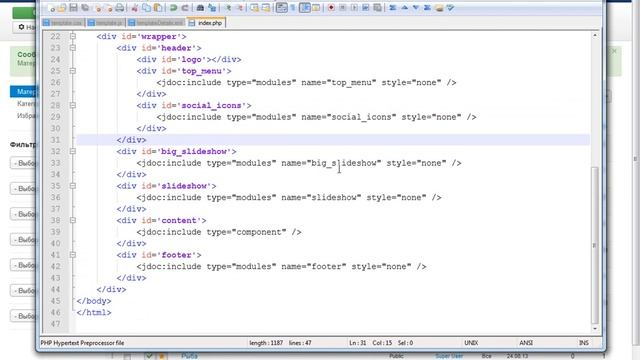The width and height of the screenshot is (640, 360).
Task: Toggle synchronized horizontal scrolling
Action: 266,8
